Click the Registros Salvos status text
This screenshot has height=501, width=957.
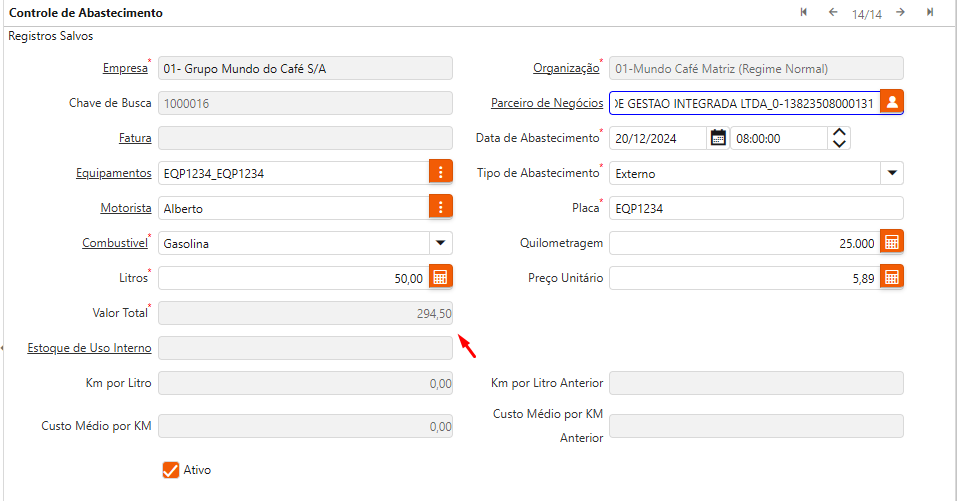(51, 36)
